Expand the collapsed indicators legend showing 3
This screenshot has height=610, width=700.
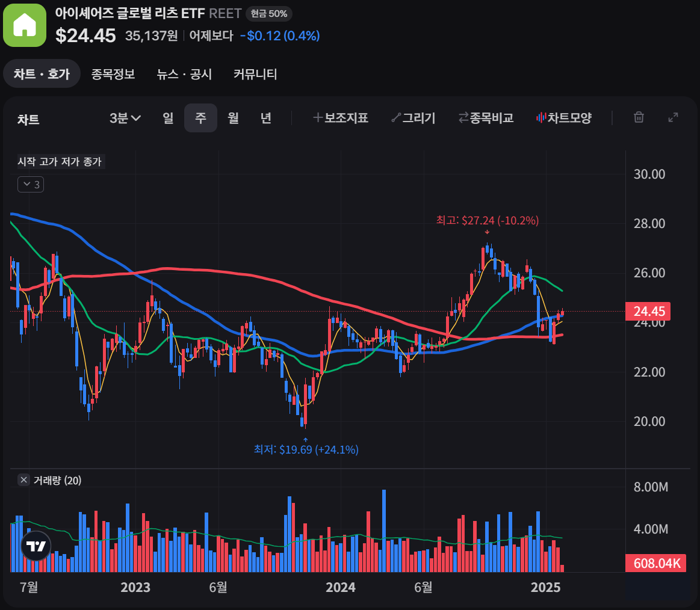coord(31,184)
